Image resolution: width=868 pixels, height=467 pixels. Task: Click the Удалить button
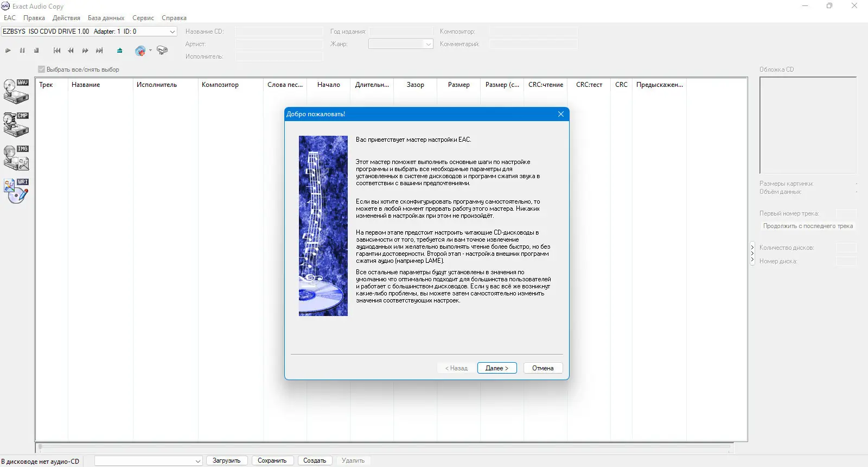(353, 460)
